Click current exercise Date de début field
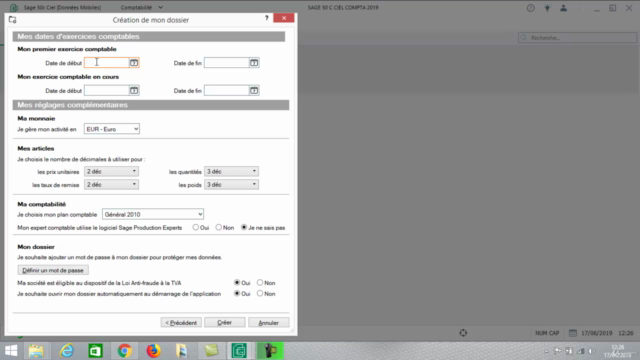The image size is (640, 360). (107, 91)
